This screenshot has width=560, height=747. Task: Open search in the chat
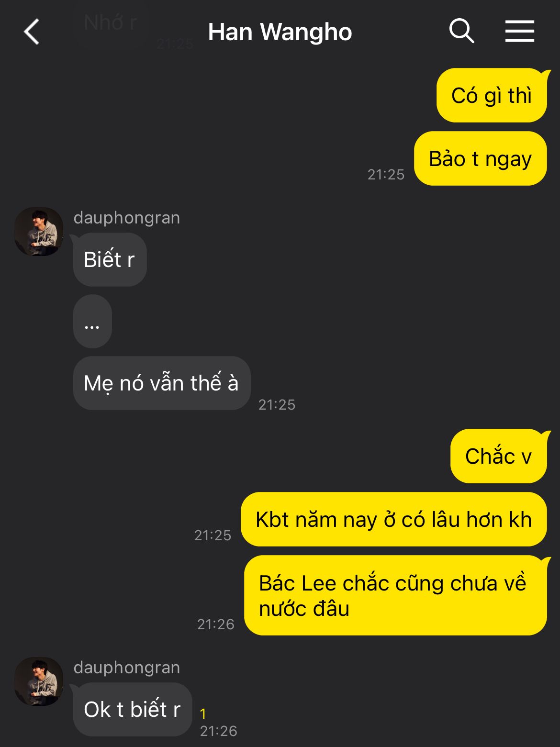click(461, 32)
